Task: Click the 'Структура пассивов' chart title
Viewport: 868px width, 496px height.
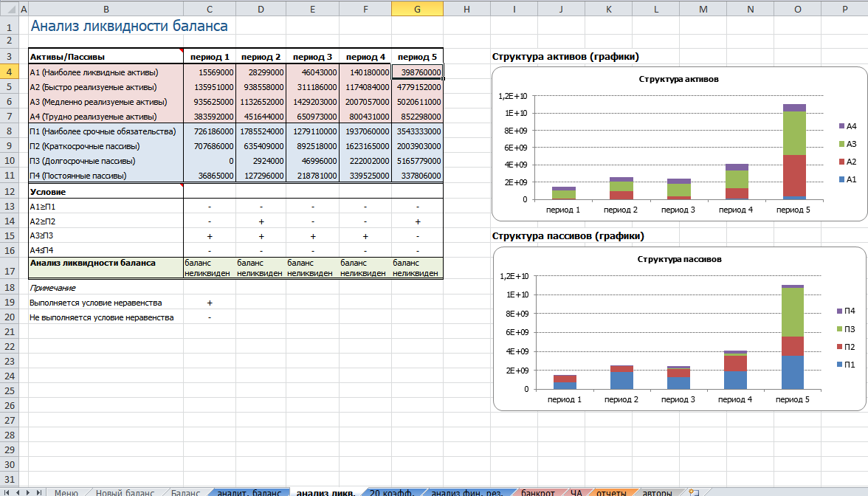Action: coord(679,259)
